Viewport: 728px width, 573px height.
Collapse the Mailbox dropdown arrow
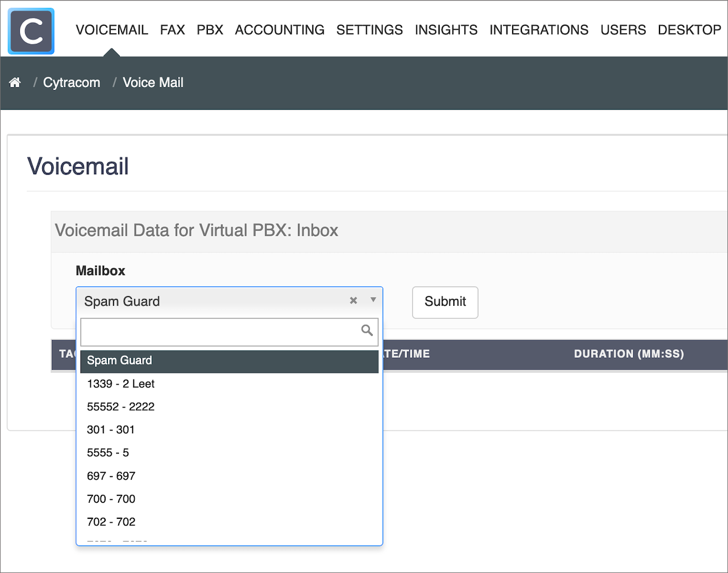pos(373,300)
